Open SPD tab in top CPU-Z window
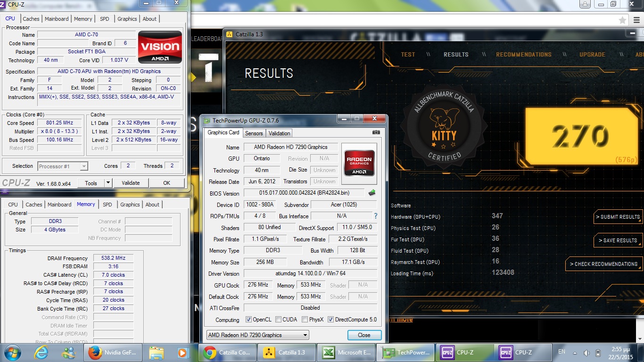Viewport: 644px width, 362px height. [105, 19]
